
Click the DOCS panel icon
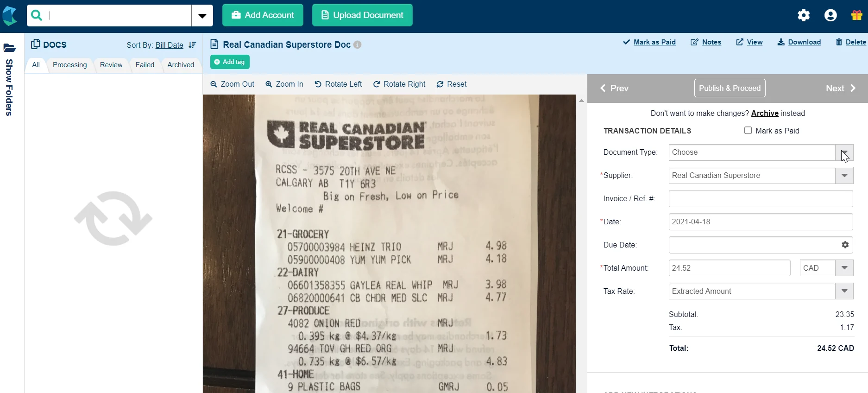[35, 44]
